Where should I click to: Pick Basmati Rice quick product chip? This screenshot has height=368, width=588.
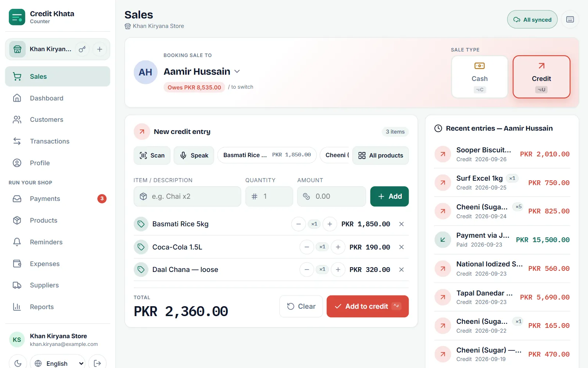(x=267, y=155)
